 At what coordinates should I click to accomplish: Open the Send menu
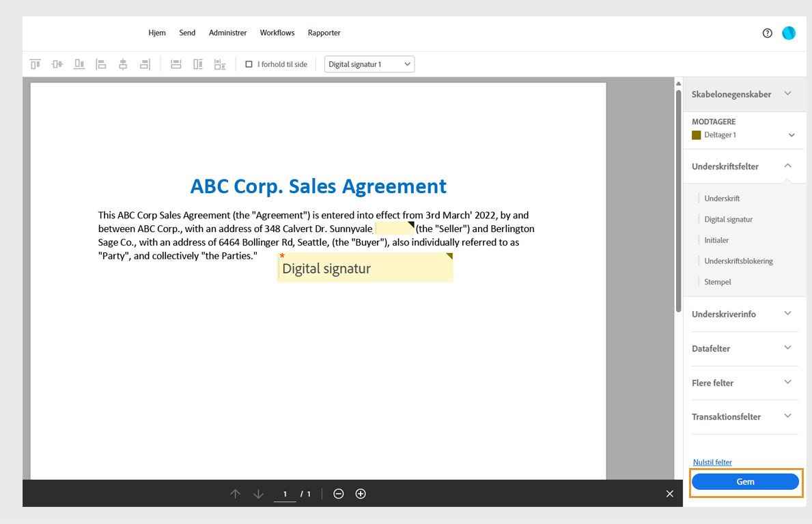188,33
